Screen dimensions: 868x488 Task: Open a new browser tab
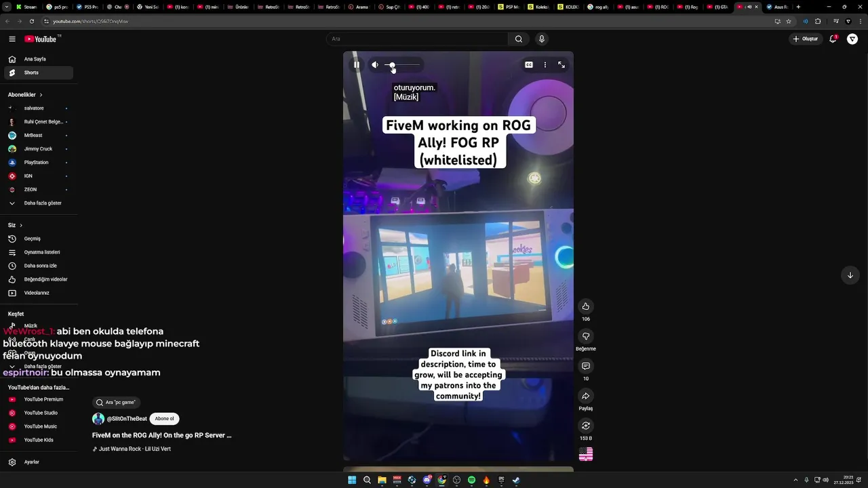click(x=798, y=7)
